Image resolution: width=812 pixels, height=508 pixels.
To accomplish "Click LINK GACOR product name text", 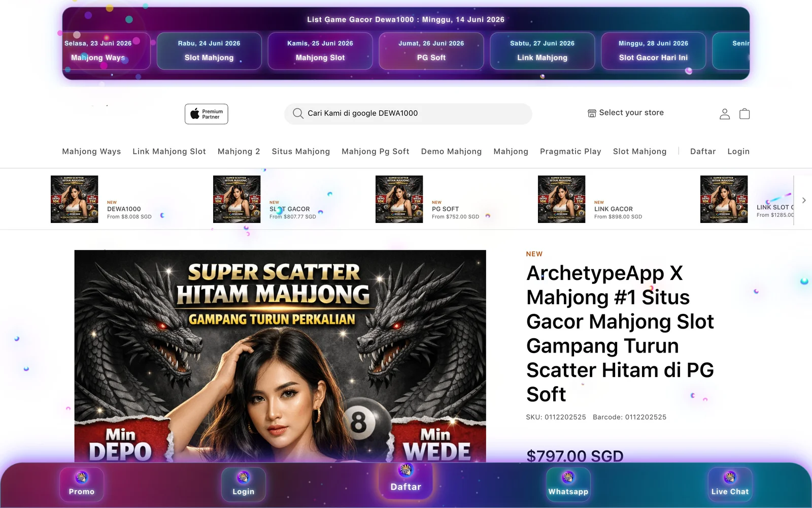I will [614, 209].
